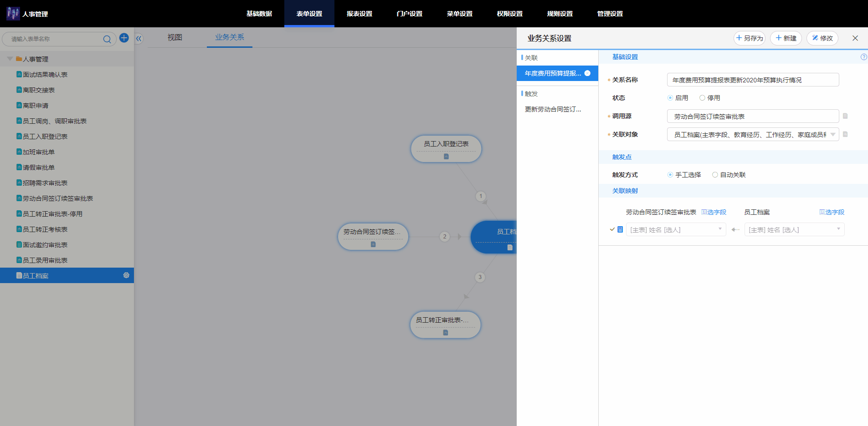The image size is (868, 426).
Task: Click the document icon in 员工入职登记表 node
Action: click(447, 157)
